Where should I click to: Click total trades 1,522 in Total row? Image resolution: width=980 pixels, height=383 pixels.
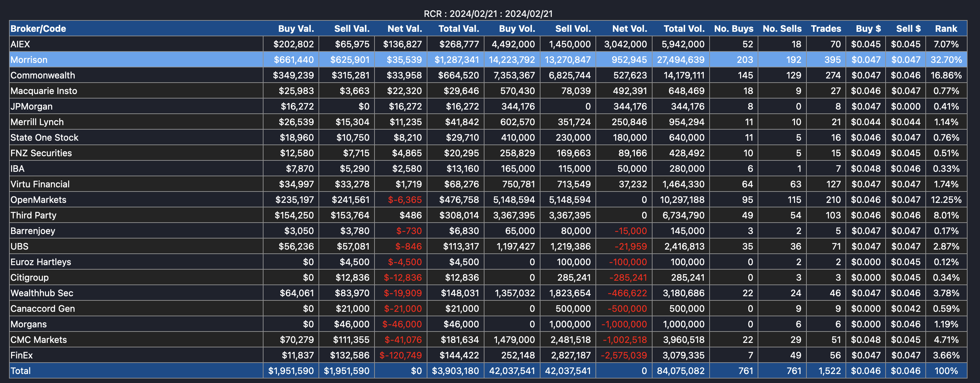coord(829,371)
